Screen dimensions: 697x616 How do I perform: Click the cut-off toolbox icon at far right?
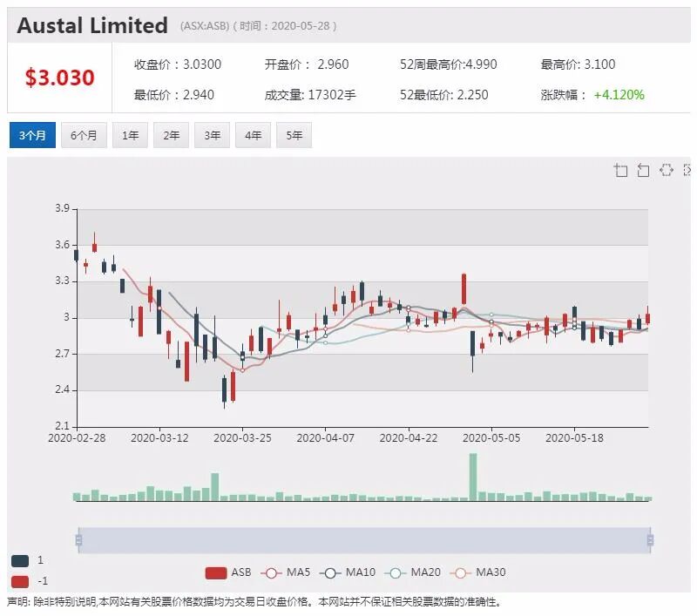click(x=687, y=170)
